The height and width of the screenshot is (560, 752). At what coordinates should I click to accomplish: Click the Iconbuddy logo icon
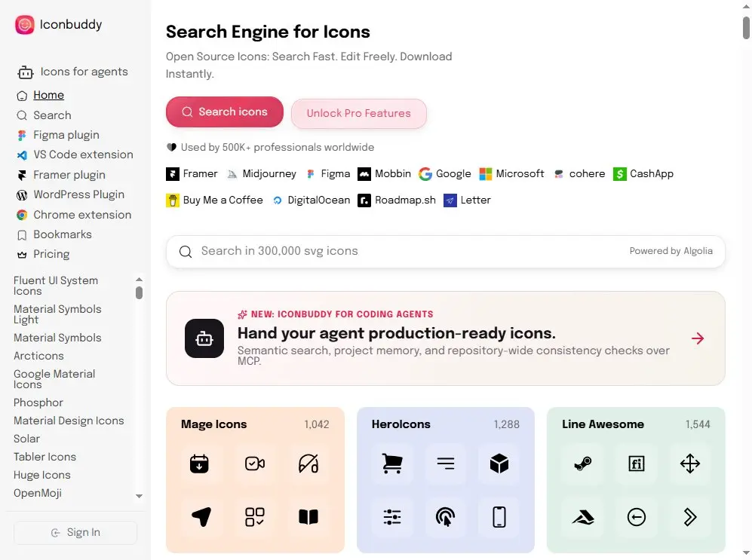(24, 25)
